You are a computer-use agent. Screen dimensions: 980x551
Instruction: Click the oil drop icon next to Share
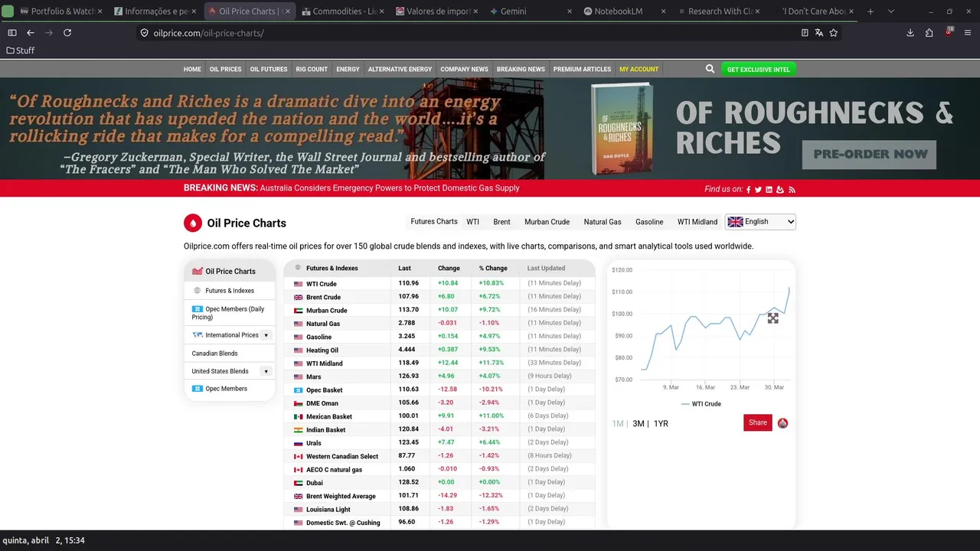click(782, 423)
